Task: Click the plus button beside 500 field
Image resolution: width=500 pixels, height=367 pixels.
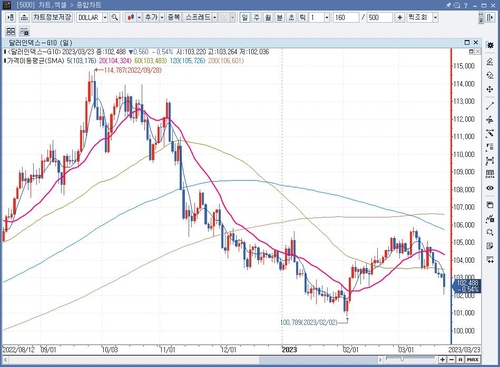Action: point(400,17)
